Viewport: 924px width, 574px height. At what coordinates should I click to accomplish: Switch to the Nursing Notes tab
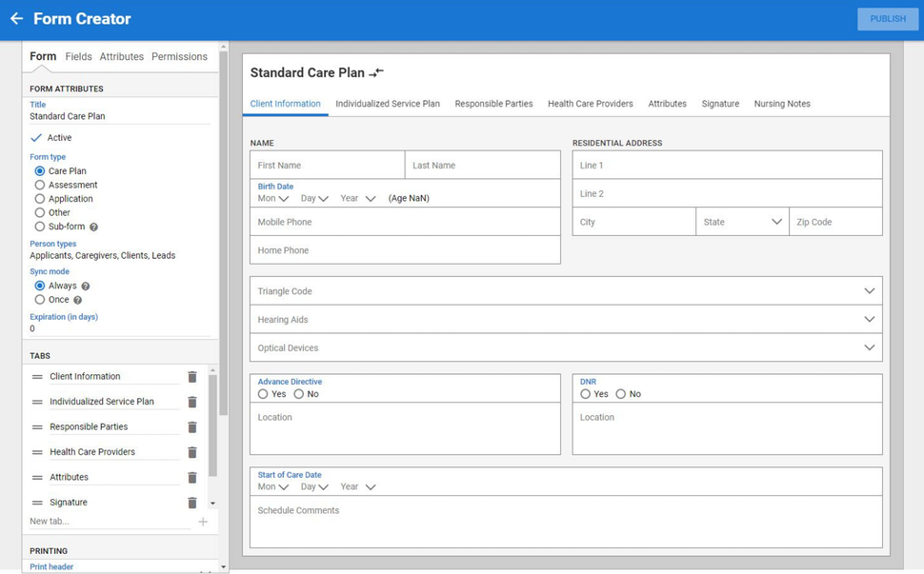click(781, 104)
